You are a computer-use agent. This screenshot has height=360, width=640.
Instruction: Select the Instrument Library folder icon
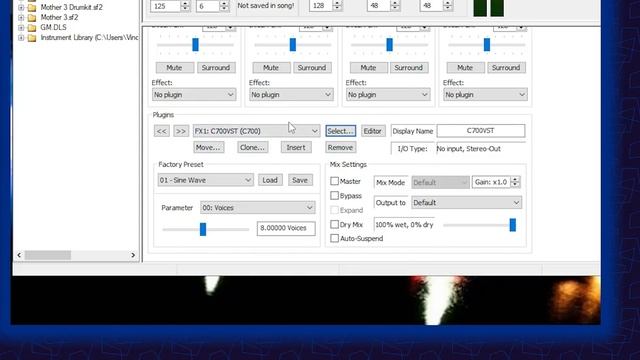(x=32, y=38)
